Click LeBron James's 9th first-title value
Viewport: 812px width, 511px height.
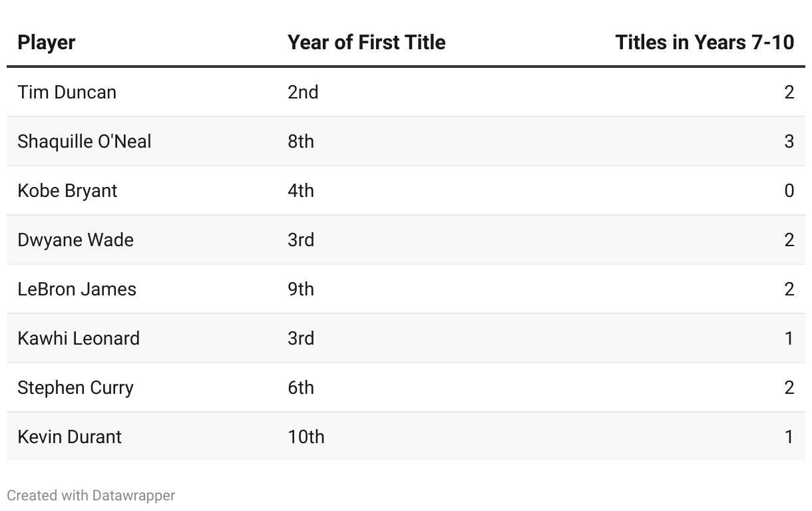301,289
